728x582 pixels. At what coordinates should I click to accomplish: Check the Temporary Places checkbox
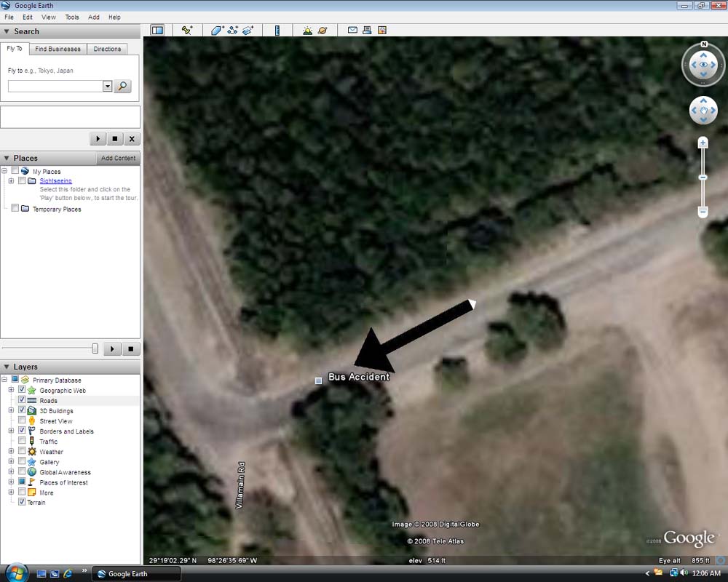tap(15, 208)
